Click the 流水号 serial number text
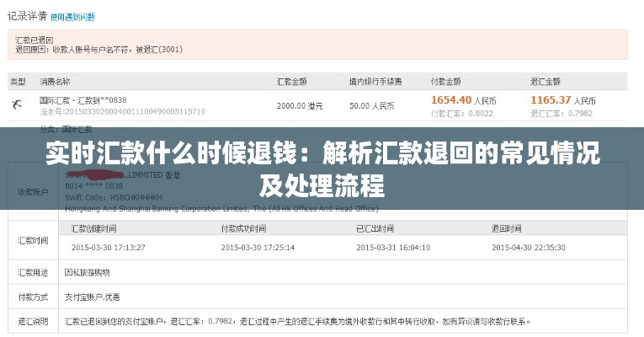Image resolution: width=644 pixels, height=337 pixels. (x=122, y=111)
